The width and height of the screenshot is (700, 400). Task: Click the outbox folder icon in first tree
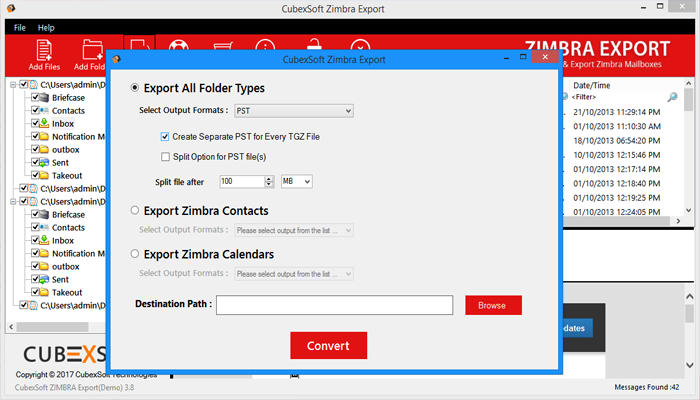point(44,150)
